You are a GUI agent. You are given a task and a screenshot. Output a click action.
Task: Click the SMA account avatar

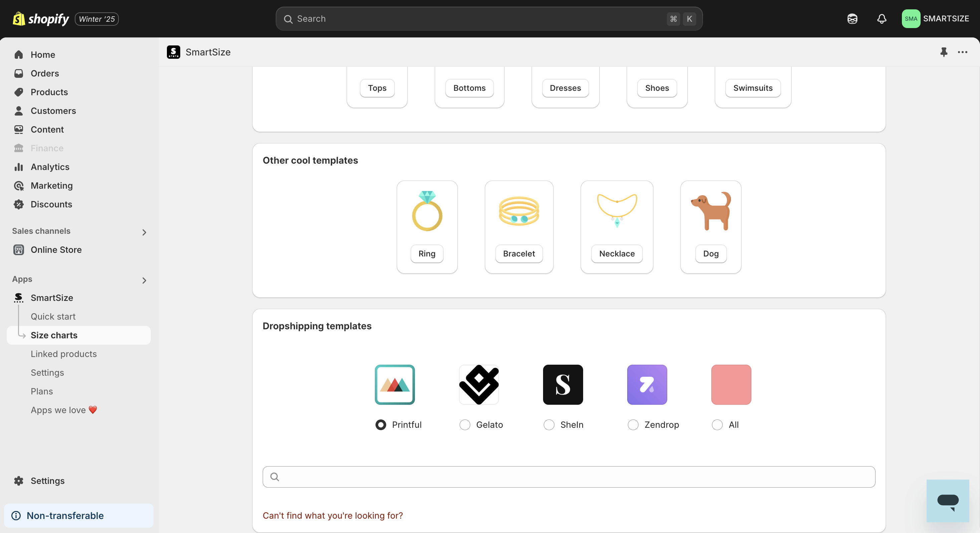[911, 19]
